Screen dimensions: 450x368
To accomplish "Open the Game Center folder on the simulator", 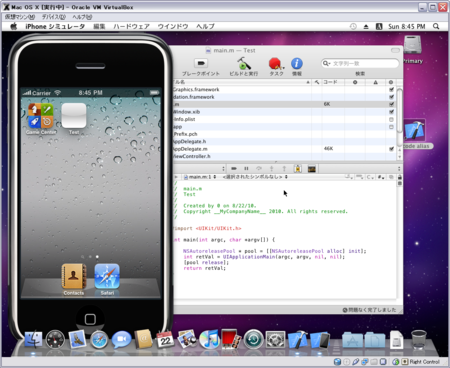I will 41,116.
